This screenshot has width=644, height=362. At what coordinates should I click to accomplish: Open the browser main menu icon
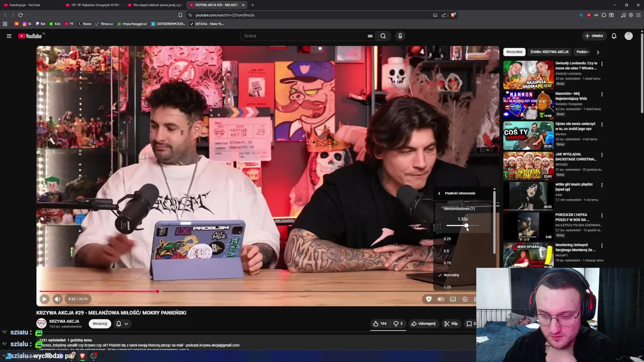(x=638, y=15)
